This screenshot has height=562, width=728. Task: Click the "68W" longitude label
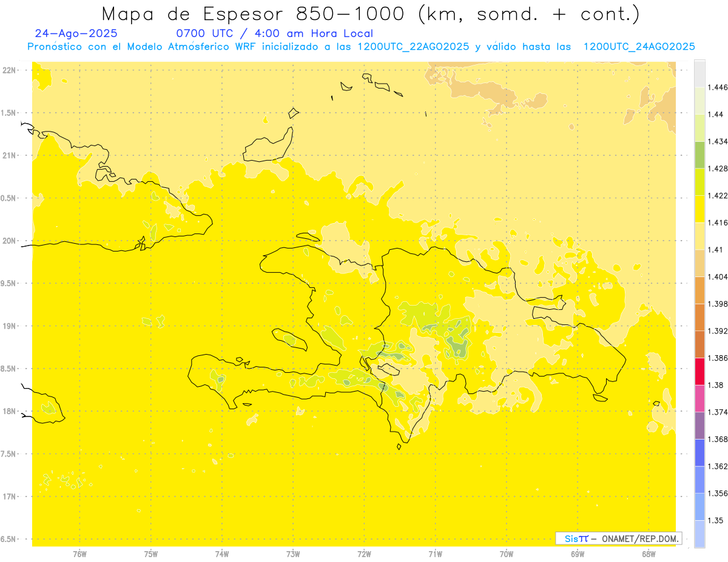649,554
